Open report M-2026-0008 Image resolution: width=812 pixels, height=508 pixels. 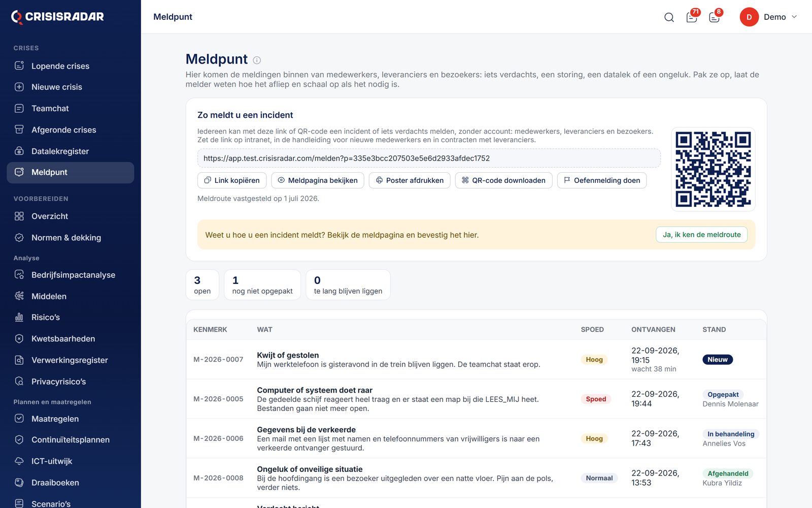(x=476, y=478)
